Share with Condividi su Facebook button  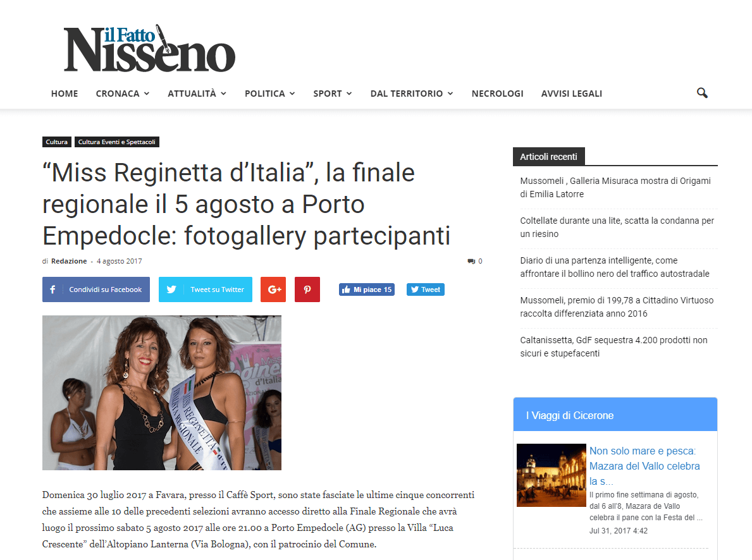point(96,289)
